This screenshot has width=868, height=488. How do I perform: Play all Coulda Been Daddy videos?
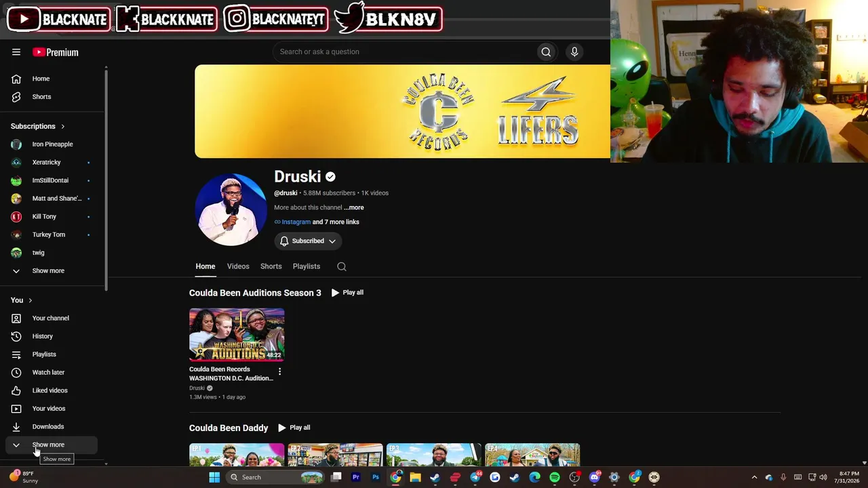(x=294, y=428)
